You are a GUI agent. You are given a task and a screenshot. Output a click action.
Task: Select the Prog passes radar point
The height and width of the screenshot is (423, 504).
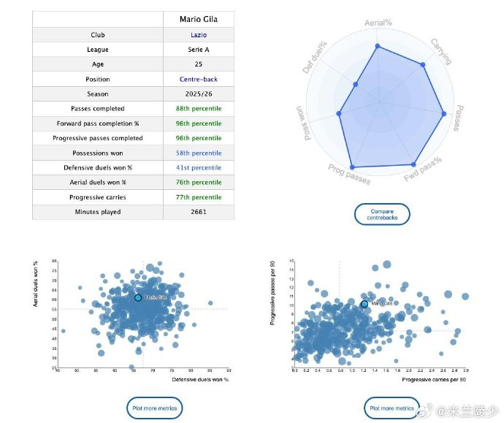[352, 167]
